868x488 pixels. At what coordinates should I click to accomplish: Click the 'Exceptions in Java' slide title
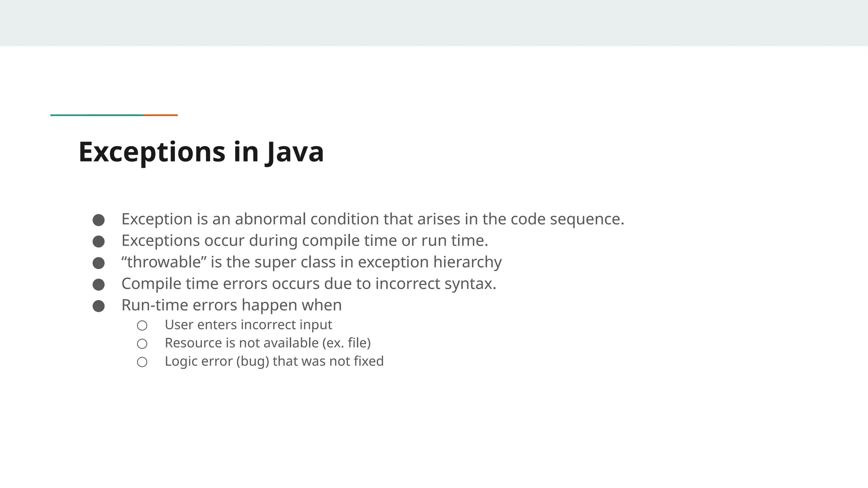pyautogui.click(x=201, y=152)
